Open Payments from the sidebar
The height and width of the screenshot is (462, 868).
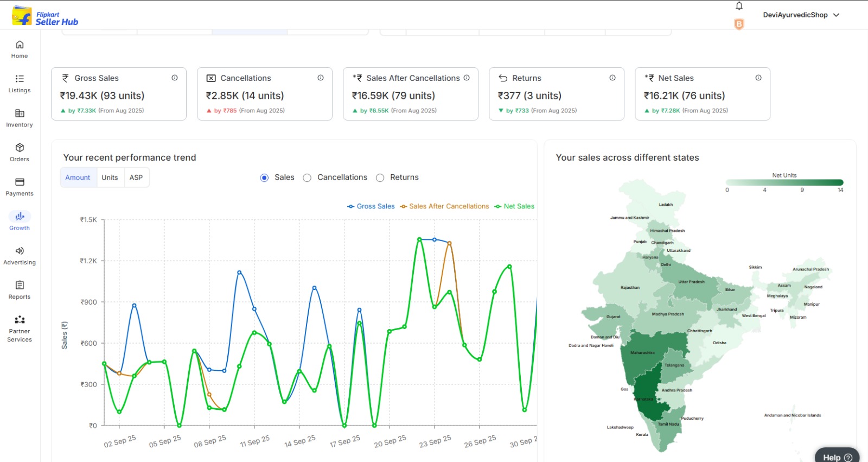click(x=20, y=182)
